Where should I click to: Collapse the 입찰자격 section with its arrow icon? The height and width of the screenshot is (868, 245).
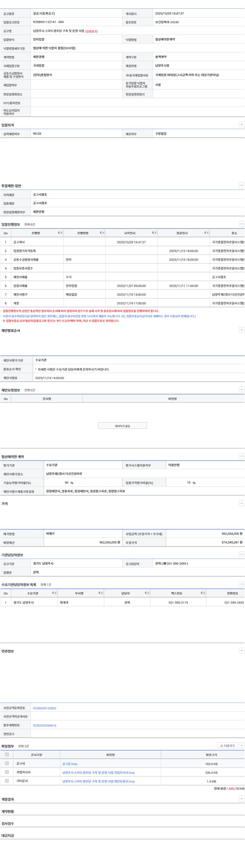click(x=241, y=125)
